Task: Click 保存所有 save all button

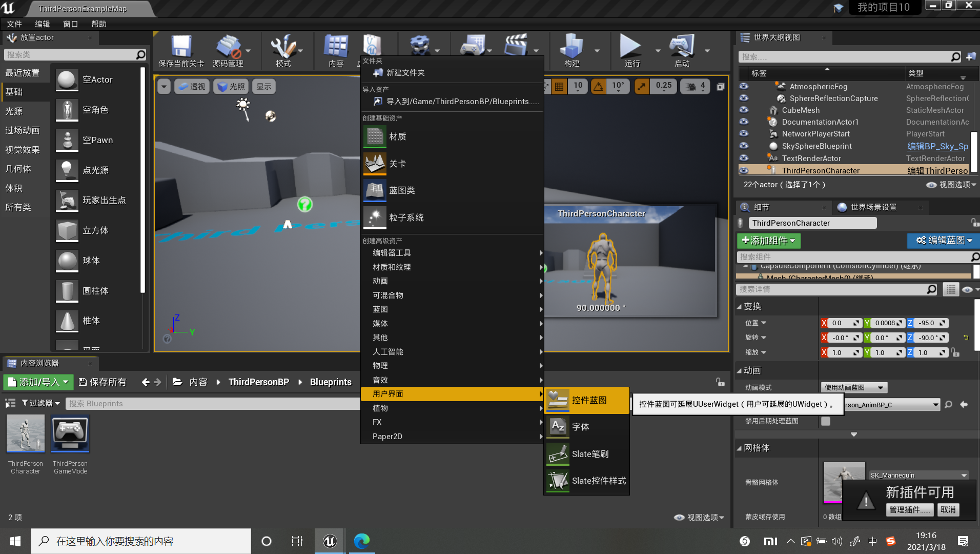Action: click(x=103, y=382)
